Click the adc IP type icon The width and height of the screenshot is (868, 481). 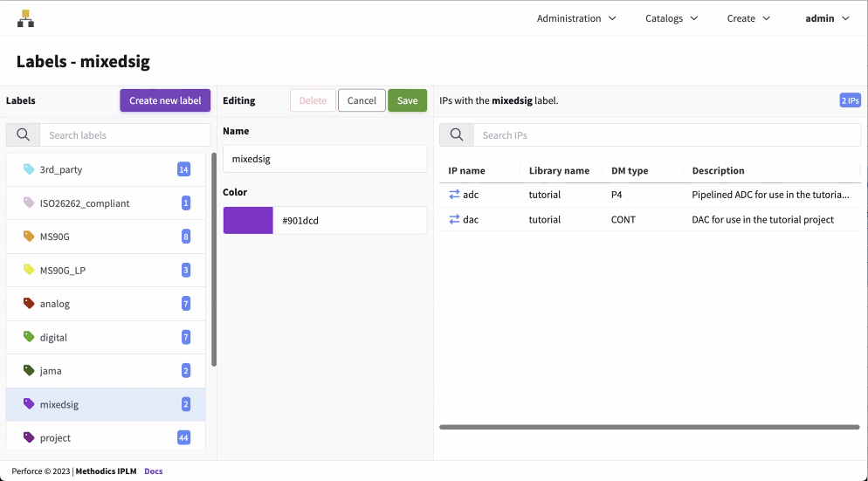tap(454, 195)
